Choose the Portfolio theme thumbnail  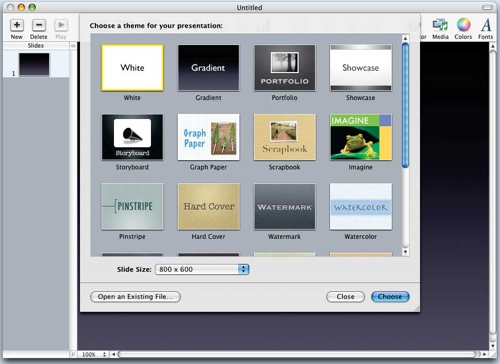pyautogui.click(x=284, y=68)
